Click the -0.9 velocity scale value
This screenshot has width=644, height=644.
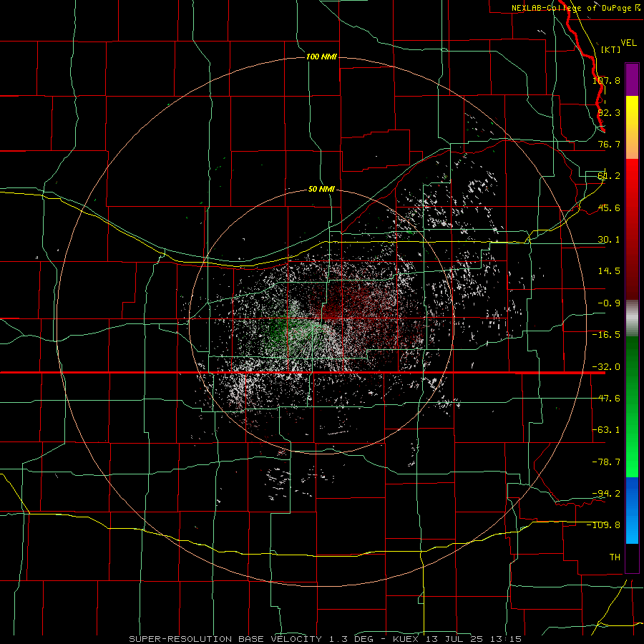coord(609,303)
